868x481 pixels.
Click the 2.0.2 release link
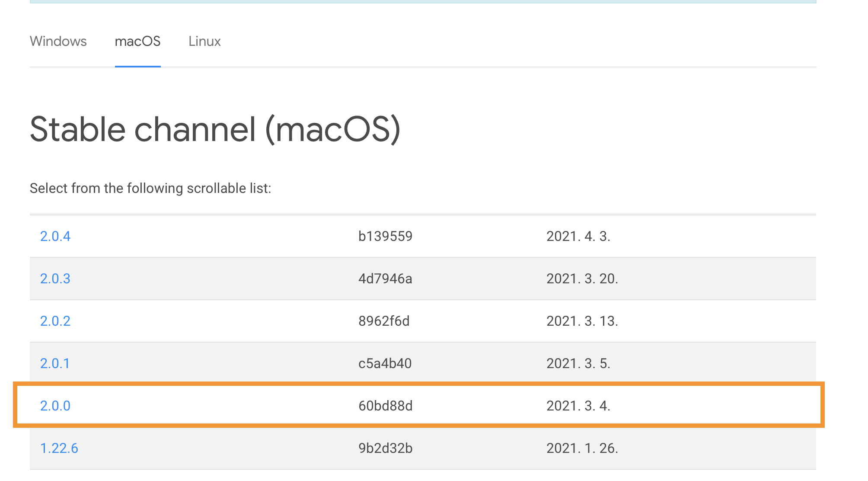(x=55, y=321)
